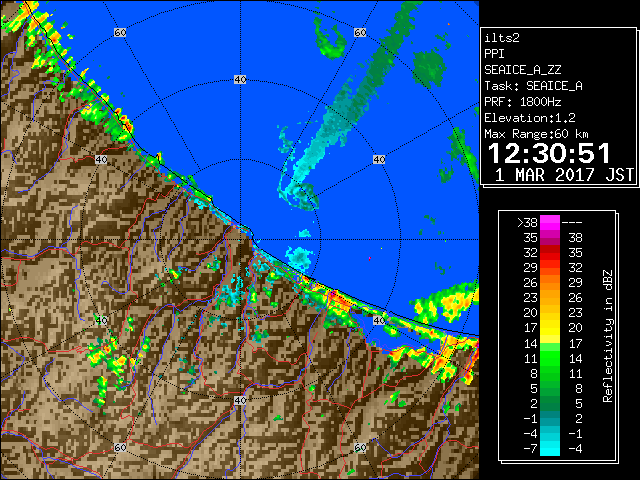Viewport: 640px width, 480px height.
Task: Select the 'Elevation:1.2' readout
Action: (530, 118)
